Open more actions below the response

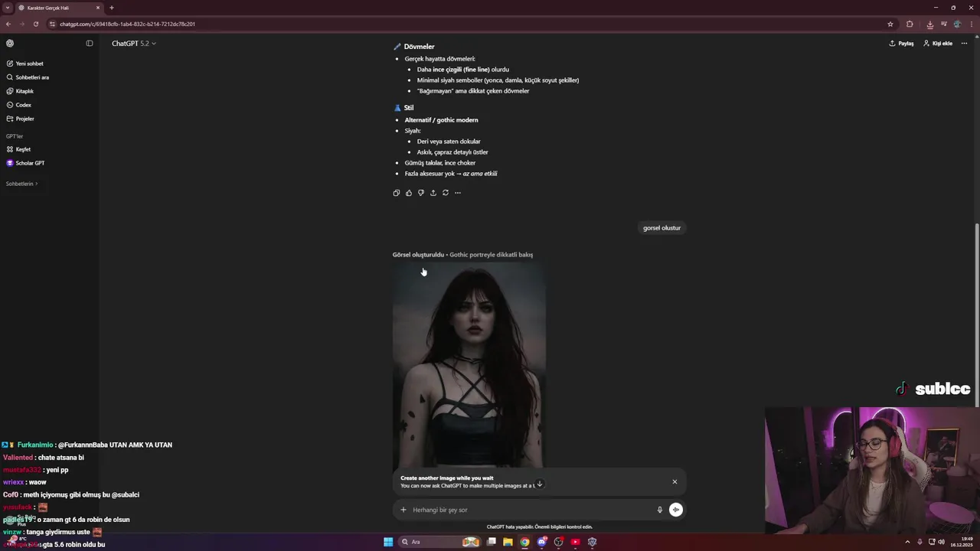click(458, 193)
